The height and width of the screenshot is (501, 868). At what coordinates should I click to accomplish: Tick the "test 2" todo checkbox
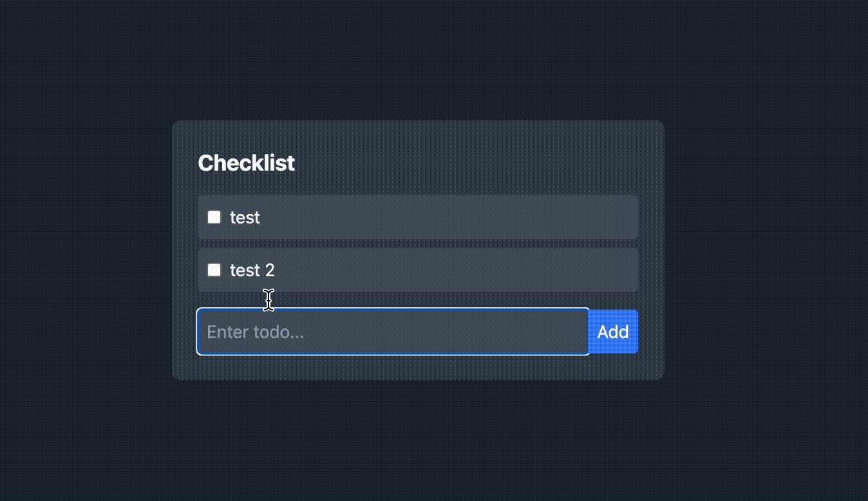tap(214, 270)
